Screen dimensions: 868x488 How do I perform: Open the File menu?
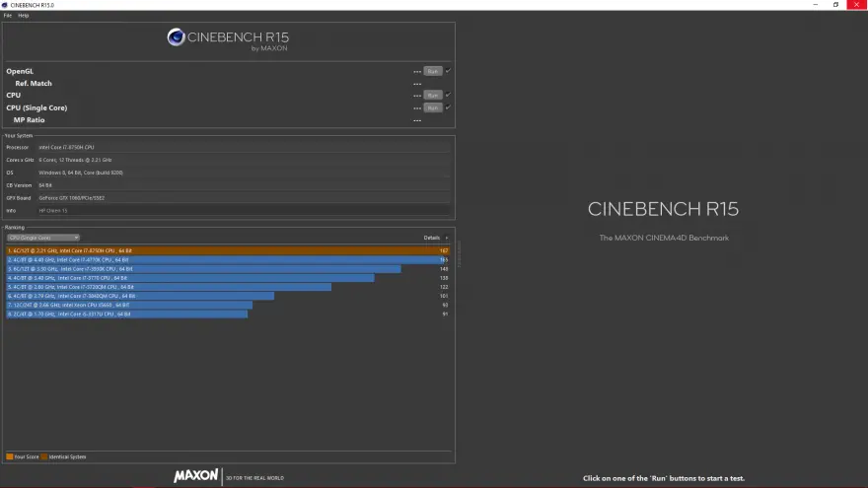click(x=8, y=16)
